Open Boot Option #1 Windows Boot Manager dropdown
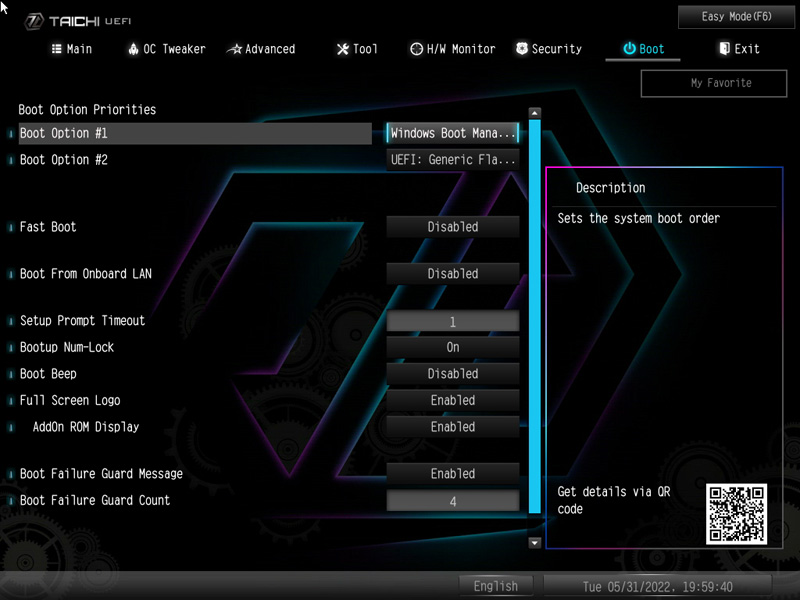This screenshot has height=600, width=800. (453, 133)
